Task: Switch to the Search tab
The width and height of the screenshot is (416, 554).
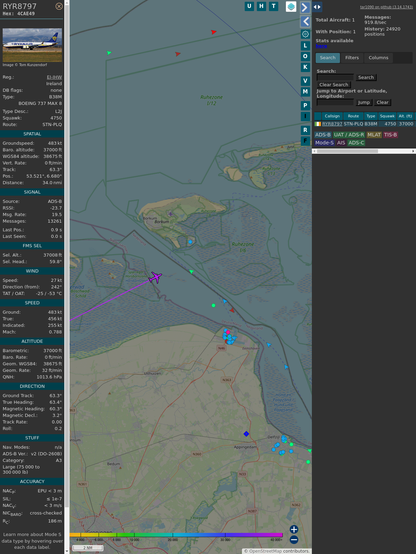Action: pyautogui.click(x=328, y=58)
